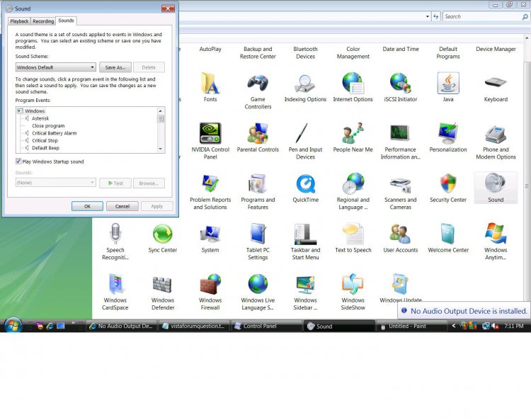Collapse the Windows program events node

coord(20,110)
